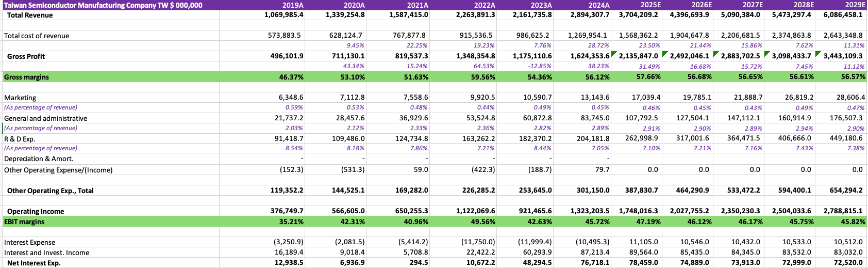The height and width of the screenshot is (268, 868).
Task: Click Depreciation & Amort. row label
Action: [x=39, y=159]
